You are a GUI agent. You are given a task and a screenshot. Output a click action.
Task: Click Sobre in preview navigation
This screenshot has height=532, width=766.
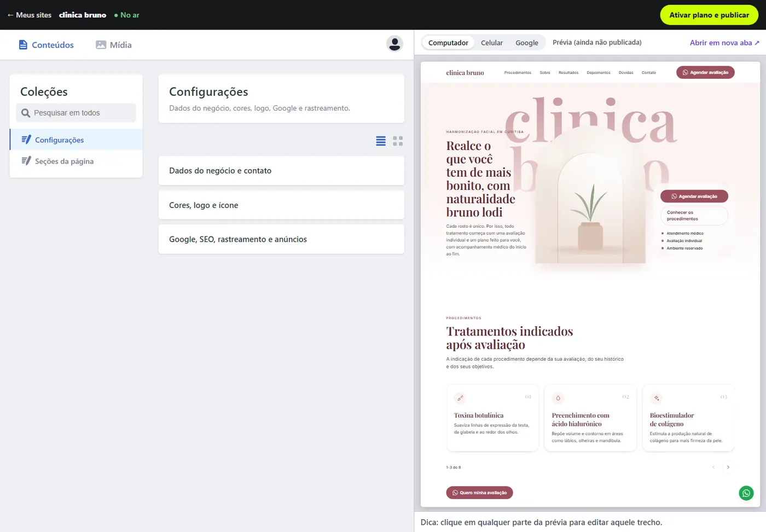tap(545, 73)
